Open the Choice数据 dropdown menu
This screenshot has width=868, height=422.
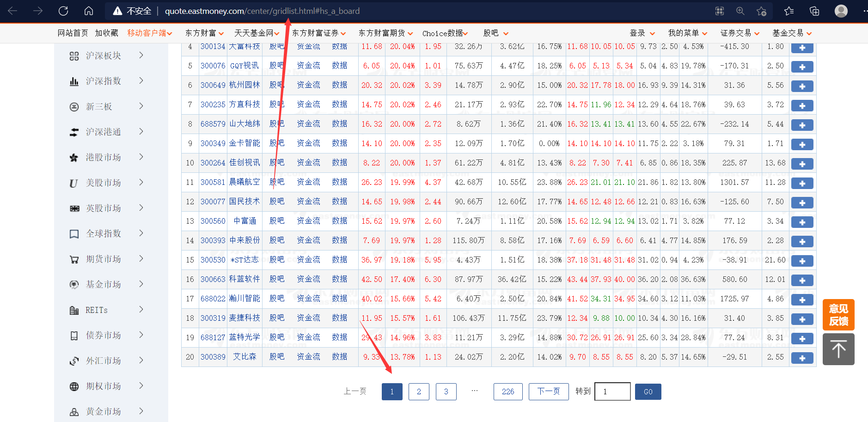[x=445, y=33]
